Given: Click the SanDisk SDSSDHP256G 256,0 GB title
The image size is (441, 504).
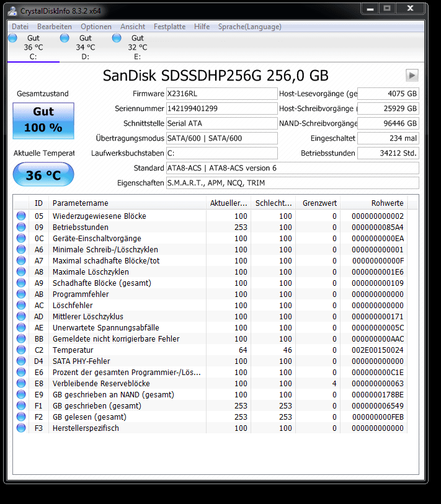Looking at the screenshot, I should coord(215,76).
